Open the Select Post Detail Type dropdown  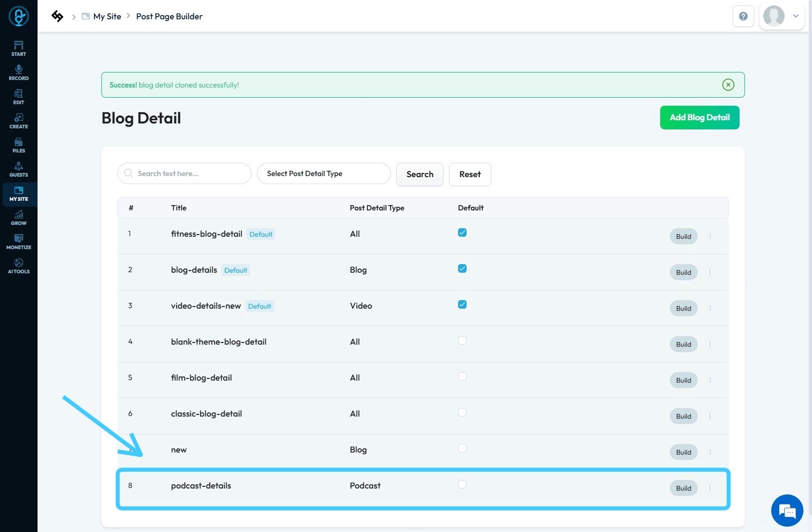pos(323,173)
